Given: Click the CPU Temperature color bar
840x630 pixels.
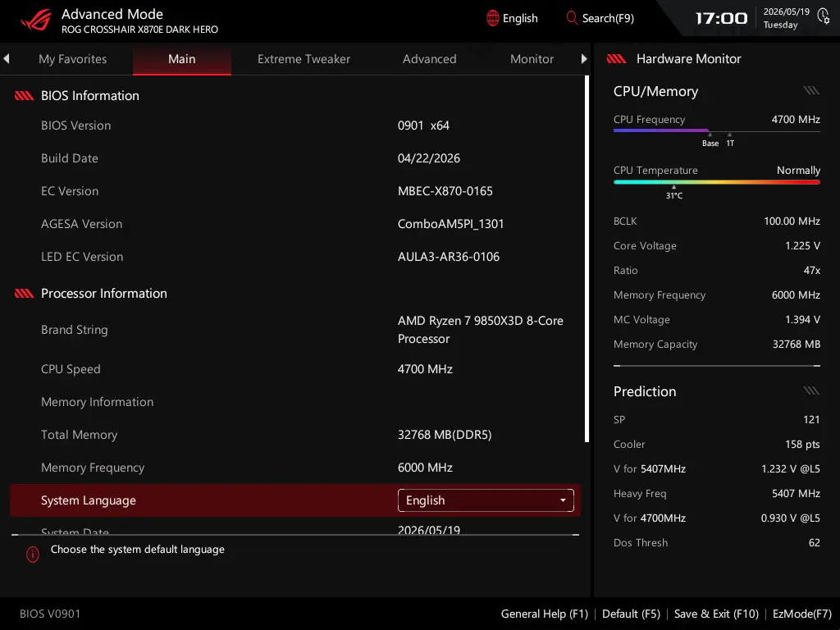Looking at the screenshot, I should (717, 182).
